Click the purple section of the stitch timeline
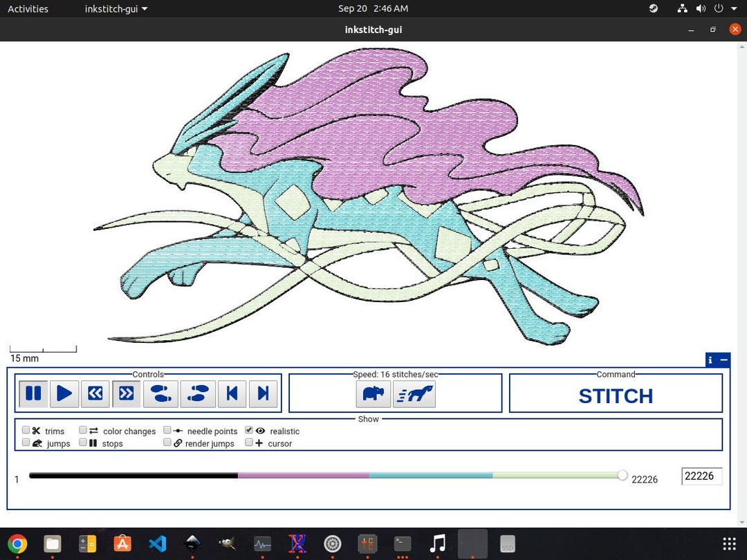 coord(304,475)
